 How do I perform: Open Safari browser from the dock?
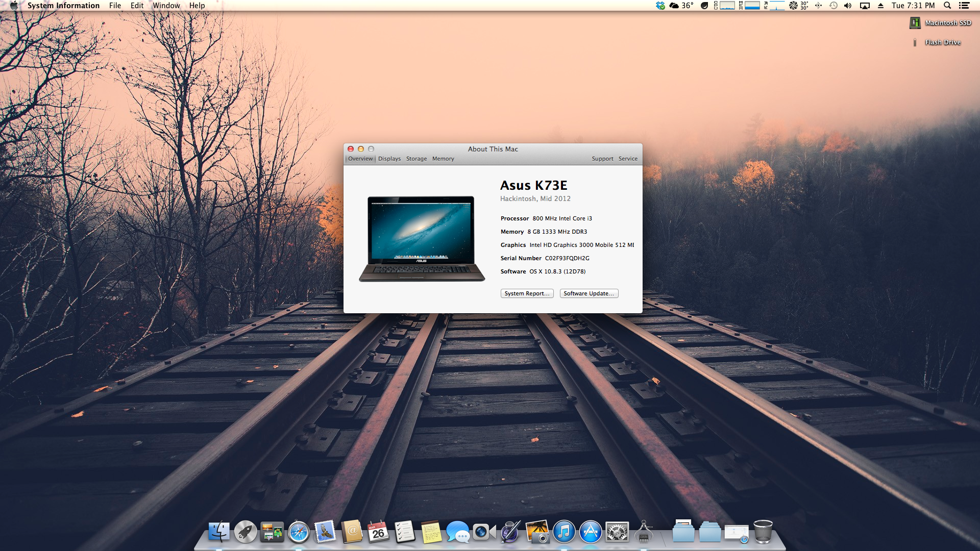pyautogui.click(x=299, y=532)
